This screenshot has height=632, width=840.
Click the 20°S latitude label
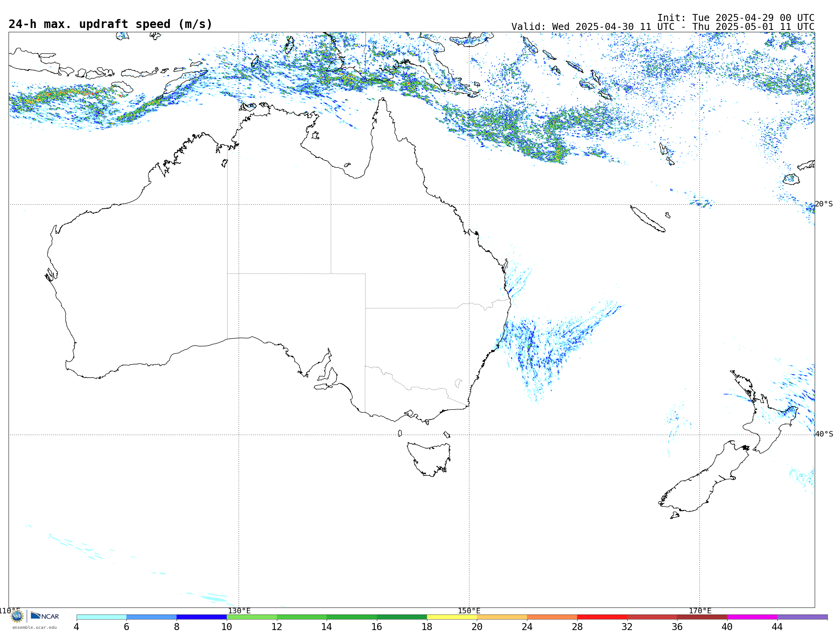point(824,204)
